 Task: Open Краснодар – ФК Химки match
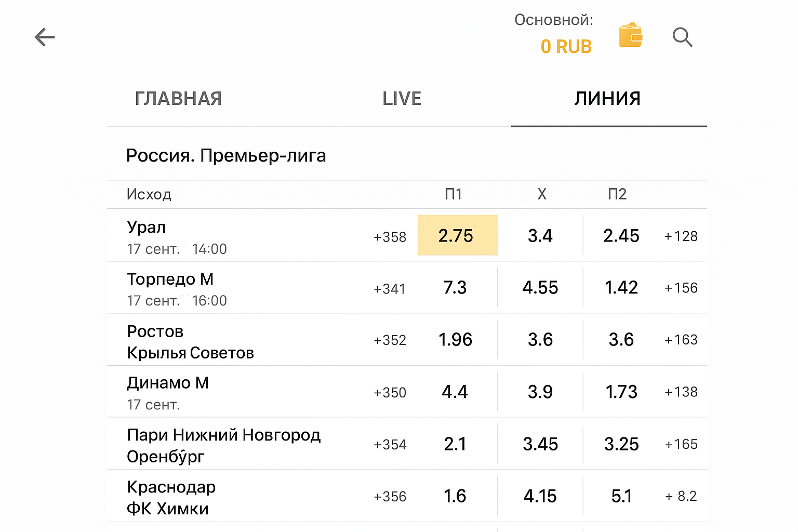(x=171, y=498)
